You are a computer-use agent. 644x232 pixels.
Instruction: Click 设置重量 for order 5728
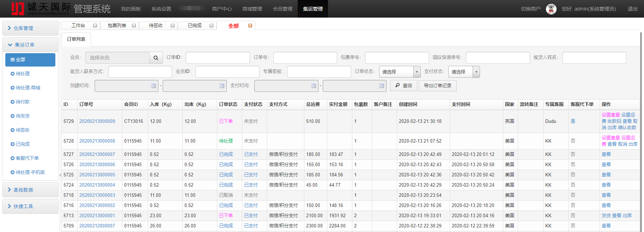pos(611,138)
